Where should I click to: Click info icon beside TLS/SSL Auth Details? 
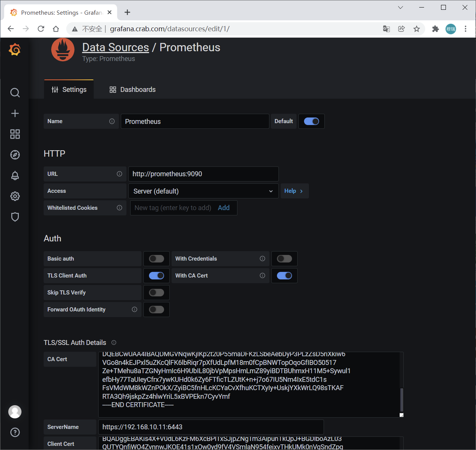tap(114, 343)
